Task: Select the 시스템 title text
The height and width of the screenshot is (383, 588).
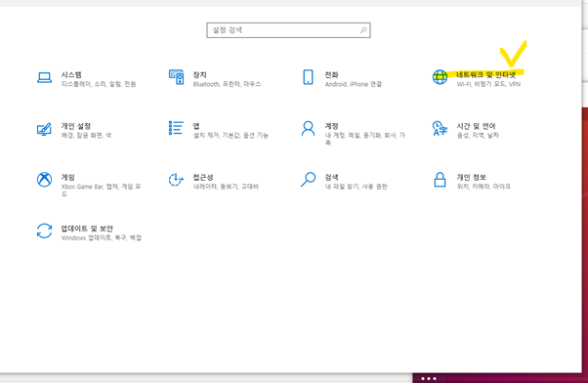Action: pos(71,74)
